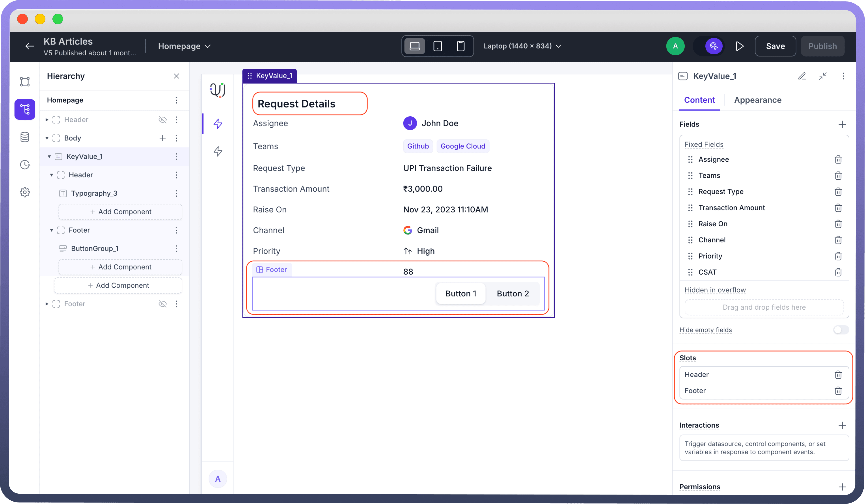Screen dimensions: 865x504
Task: Collapse the KeyValue_1 tree node
Action: coord(49,157)
